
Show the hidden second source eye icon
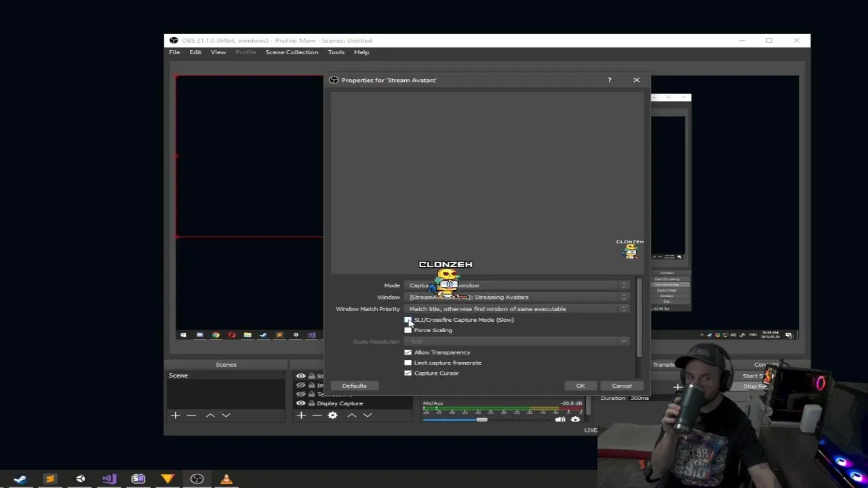pos(300,385)
